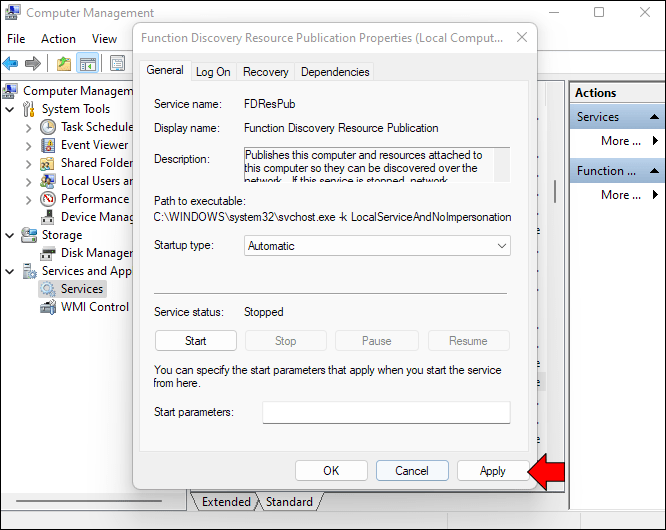Collapse the Function section in Actions pane
The width and height of the screenshot is (666, 530).
pyautogui.click(x=654, y=171)
